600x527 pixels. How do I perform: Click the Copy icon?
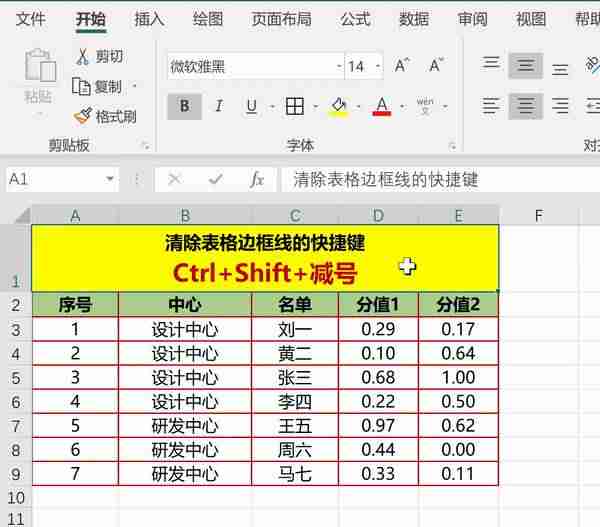click(81, 86)
